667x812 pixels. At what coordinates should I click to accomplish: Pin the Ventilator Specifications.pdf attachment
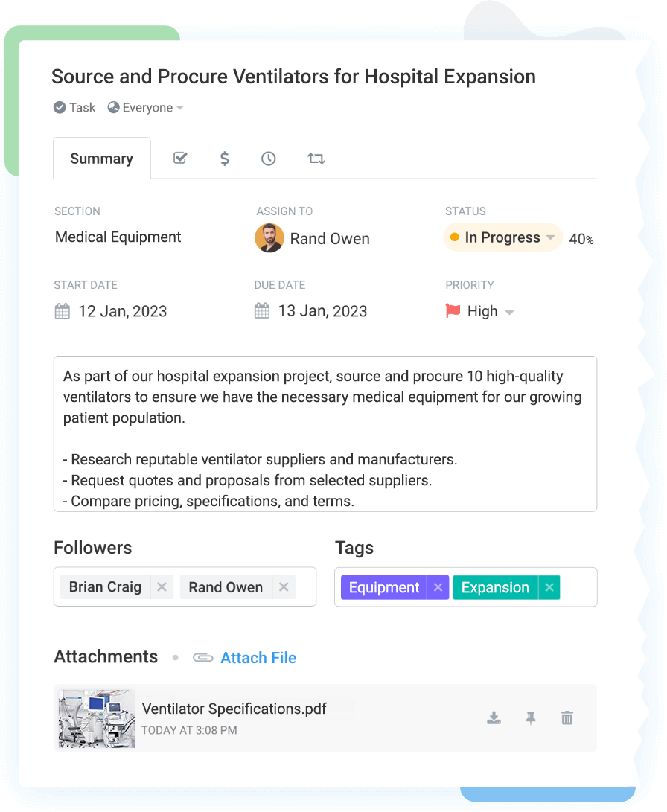[530, 717]
